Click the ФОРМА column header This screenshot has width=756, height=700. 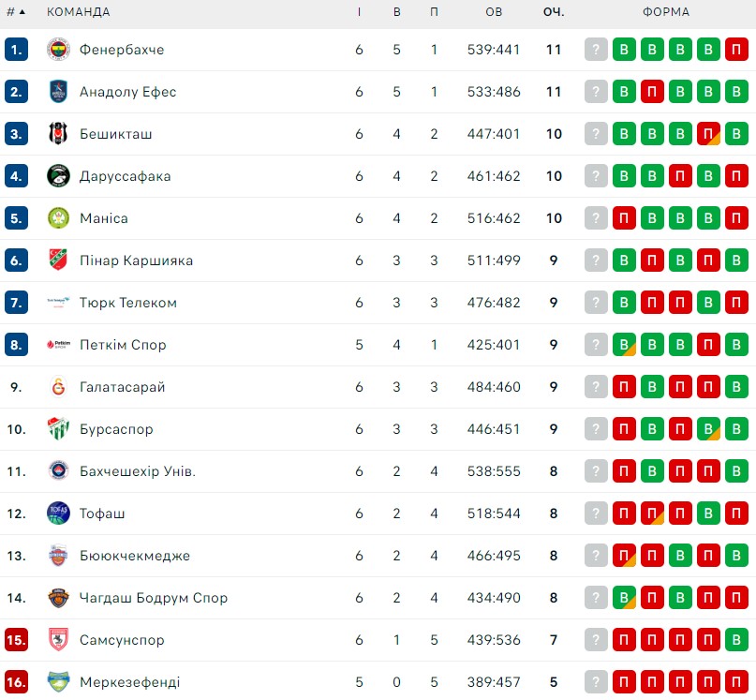coord(666,12)
